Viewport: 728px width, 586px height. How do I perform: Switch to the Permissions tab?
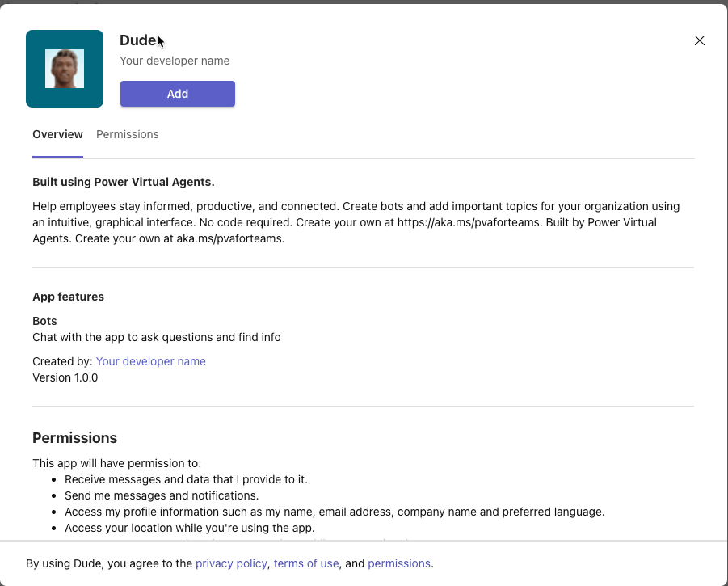click(127, 134)
